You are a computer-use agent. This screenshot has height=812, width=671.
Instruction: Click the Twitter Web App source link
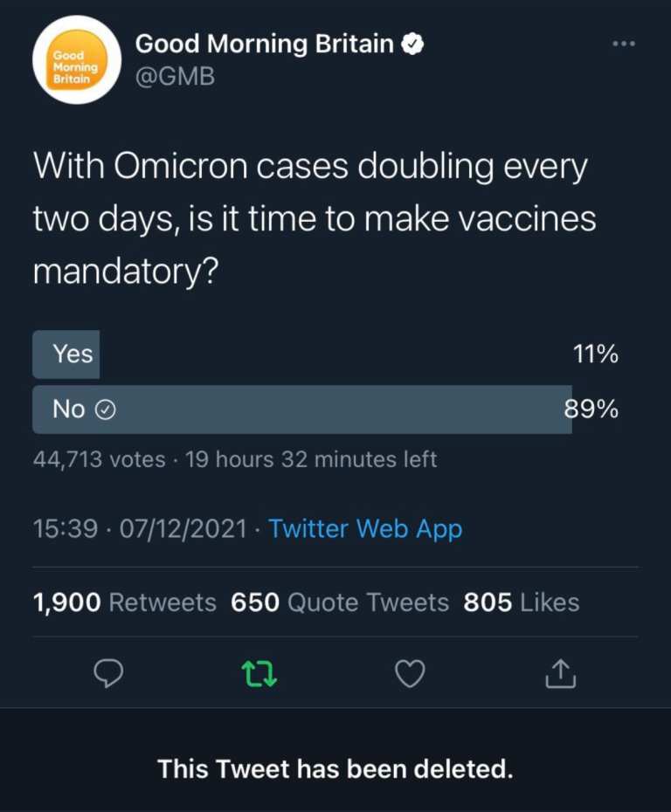(365, 529)
